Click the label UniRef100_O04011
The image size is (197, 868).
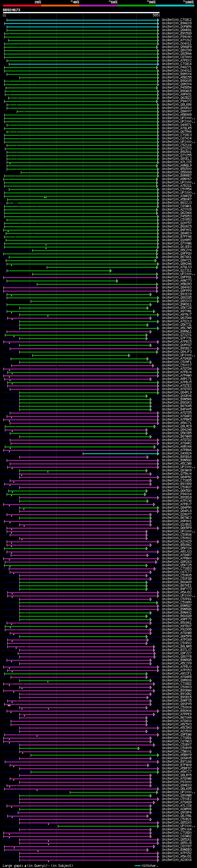click(177, 43)
